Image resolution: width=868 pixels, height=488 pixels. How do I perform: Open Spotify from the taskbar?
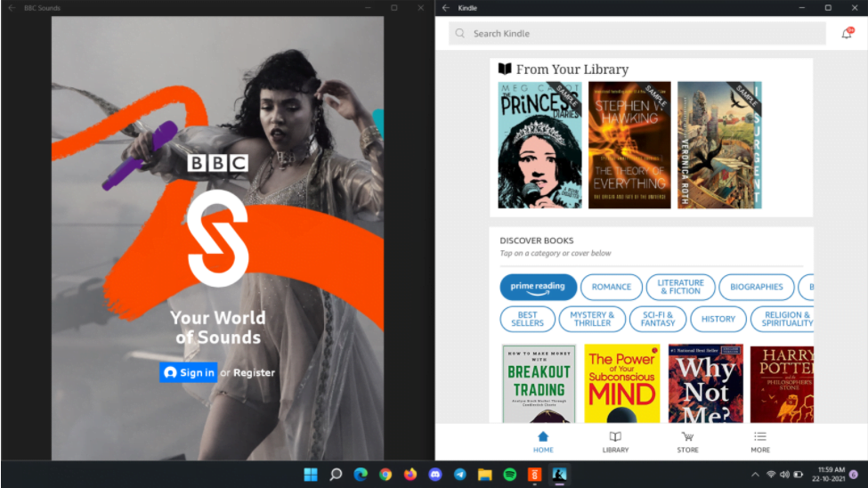point(510,475)
